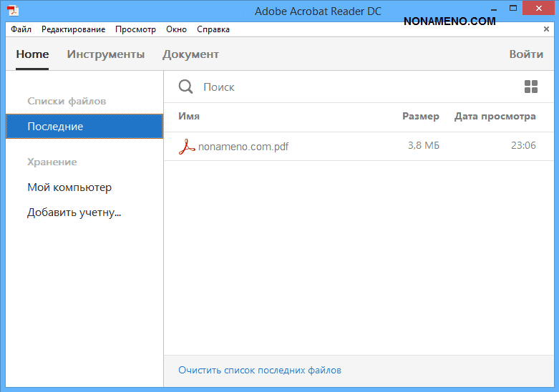Select the nonameno.com.pdf file name
Image resolution: width=559 pixels, height=392 pixels.
click(x=243, y=146)
